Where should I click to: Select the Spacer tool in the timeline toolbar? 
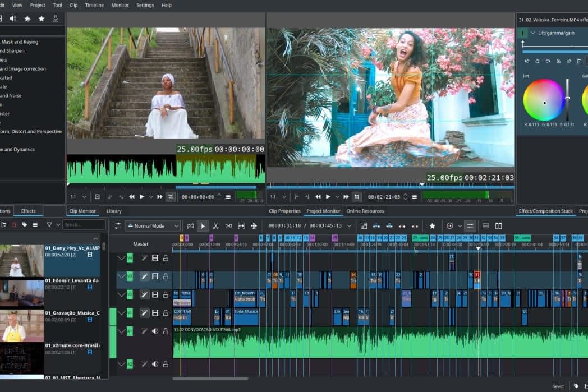pyautogui.click(x=228, y=226)
